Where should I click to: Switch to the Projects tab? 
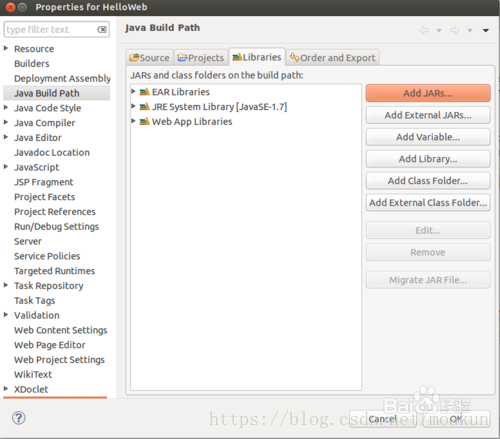(x=201, y=58)
